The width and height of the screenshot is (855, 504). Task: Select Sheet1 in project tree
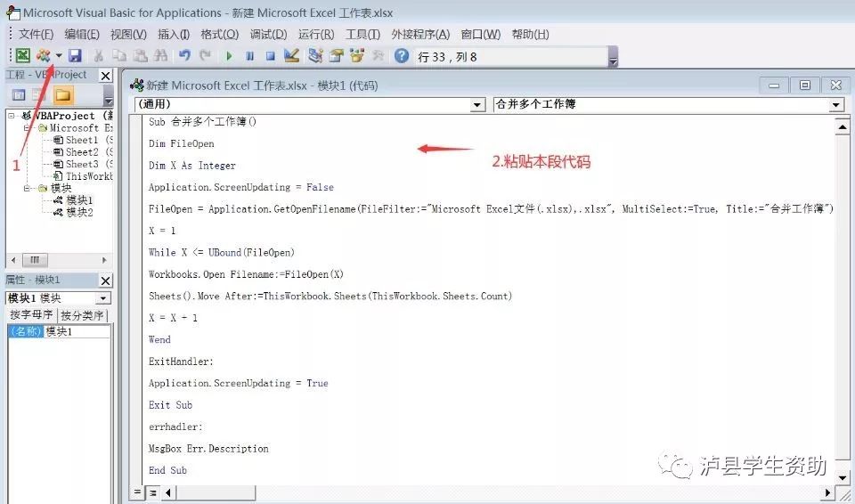pyautogui.click(x=82, y=140)
